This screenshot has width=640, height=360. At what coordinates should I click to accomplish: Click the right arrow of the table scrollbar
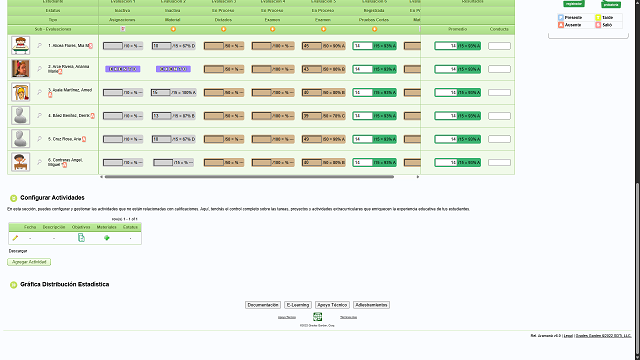pos(418,177)
